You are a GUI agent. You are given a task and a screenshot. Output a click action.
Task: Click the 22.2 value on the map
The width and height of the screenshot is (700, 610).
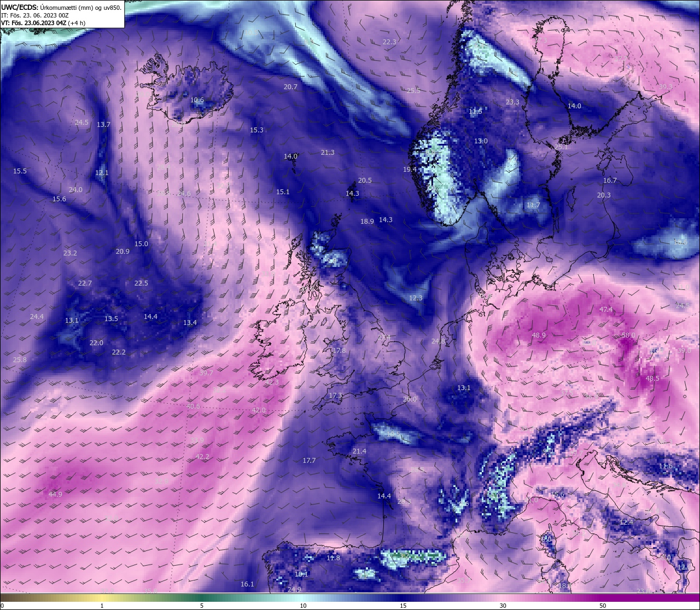click(x=119, y=352)
